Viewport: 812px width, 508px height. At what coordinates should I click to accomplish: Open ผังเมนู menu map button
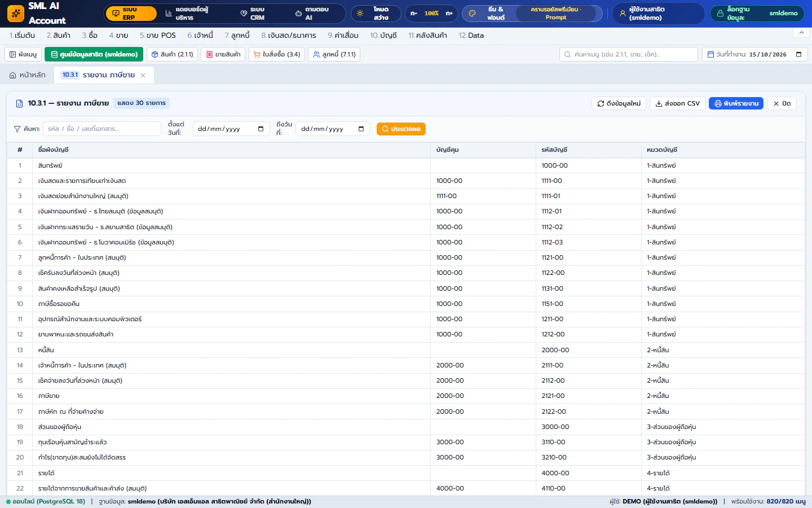coord(23,54)
